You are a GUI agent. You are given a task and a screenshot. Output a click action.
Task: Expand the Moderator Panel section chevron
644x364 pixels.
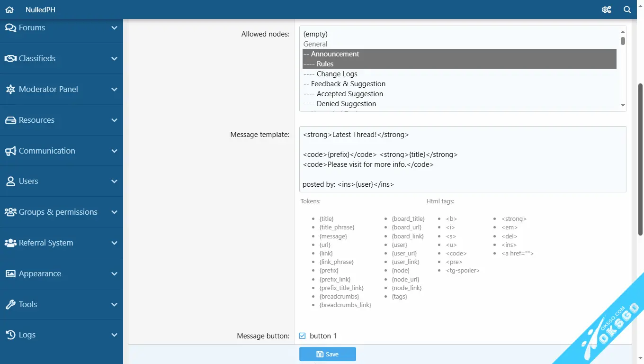click(114, 89)
